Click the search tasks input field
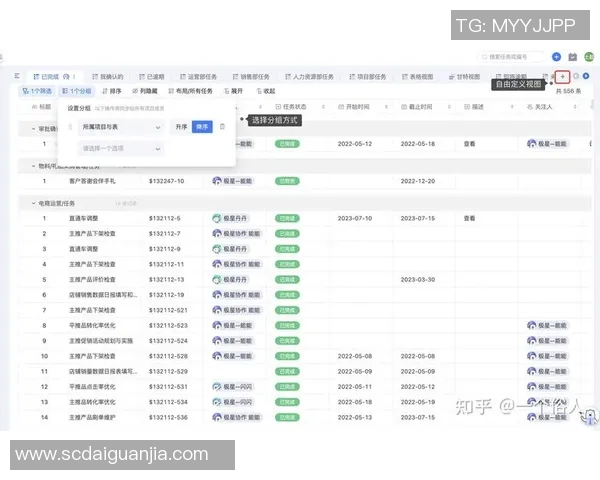This screenshot has width=600, height=480. [x=511, y=57]
